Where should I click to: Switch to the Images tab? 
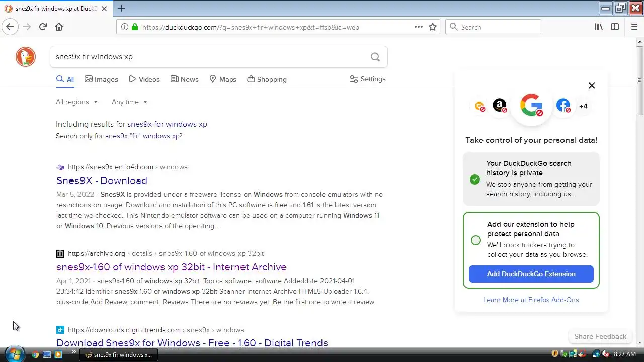[101, 79]
